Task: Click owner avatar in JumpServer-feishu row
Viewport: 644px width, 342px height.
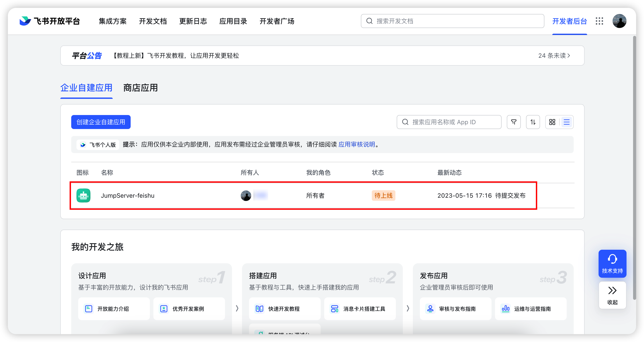Action: [246, 195]
